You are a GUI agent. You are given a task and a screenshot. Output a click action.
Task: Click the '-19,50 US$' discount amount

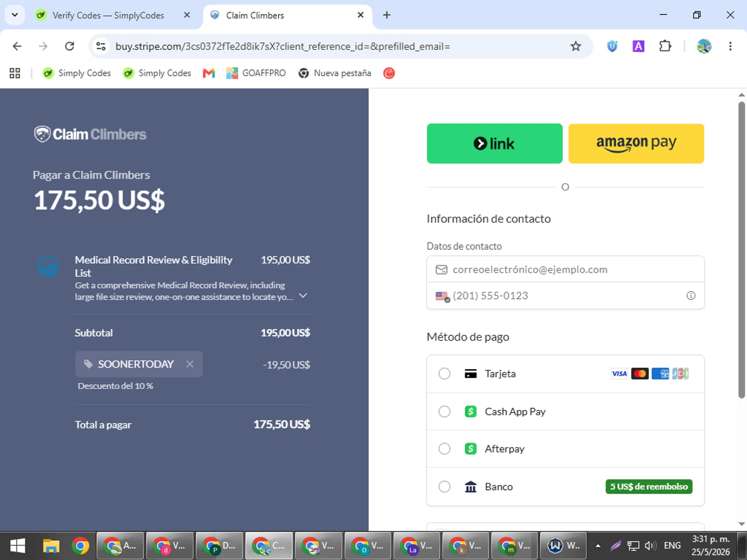(286, 365)
